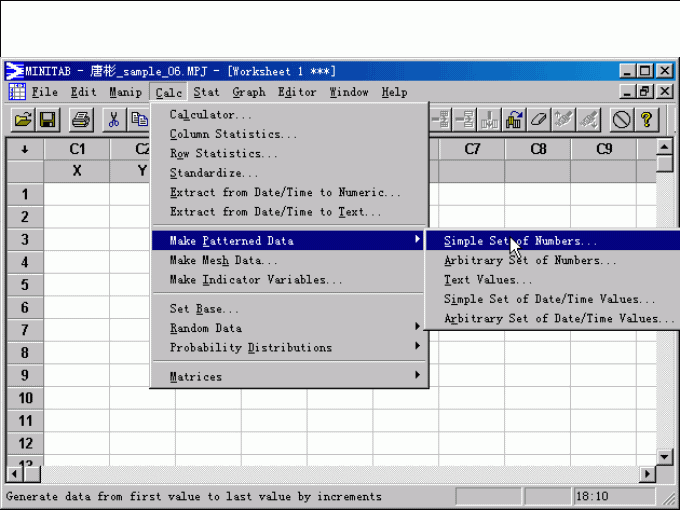Open the Stat menu
680x510 pixels.
(206, 92)
